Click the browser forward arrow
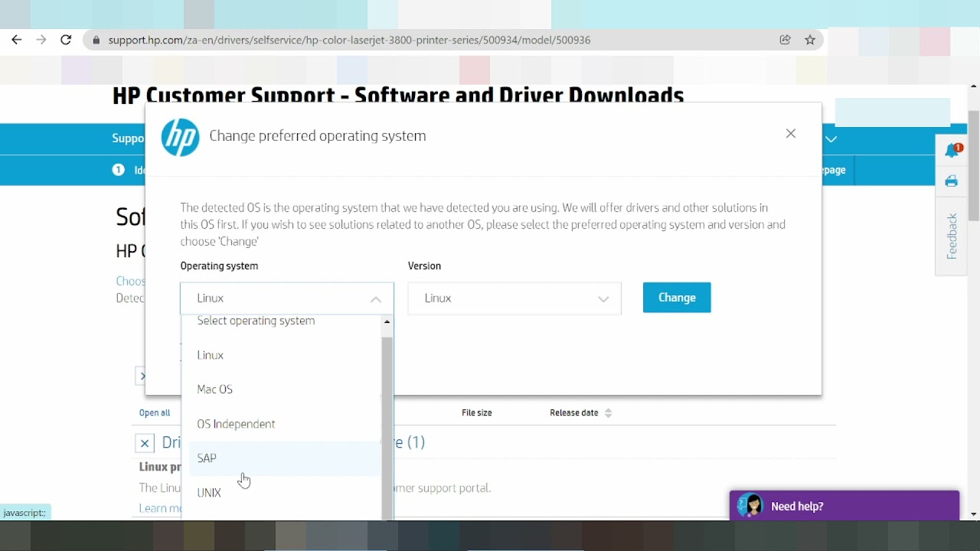This screenshot has width=980, height=551. pos(41,40)
